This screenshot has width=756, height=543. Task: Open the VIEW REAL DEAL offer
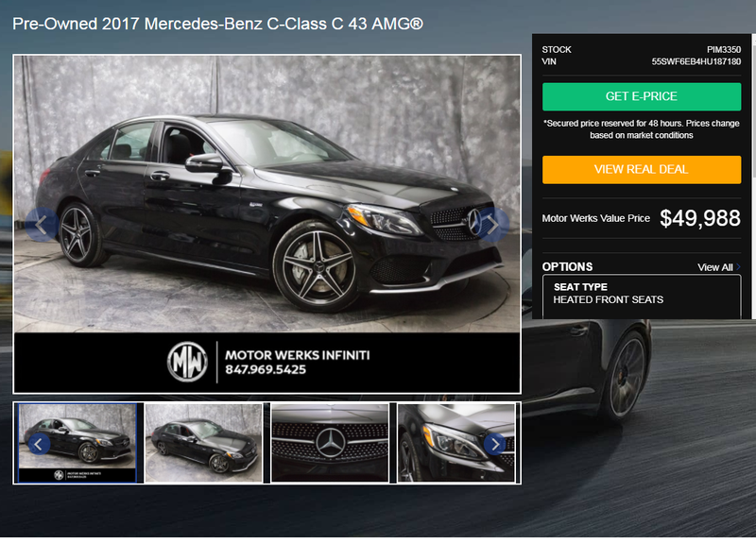(642, 170)
